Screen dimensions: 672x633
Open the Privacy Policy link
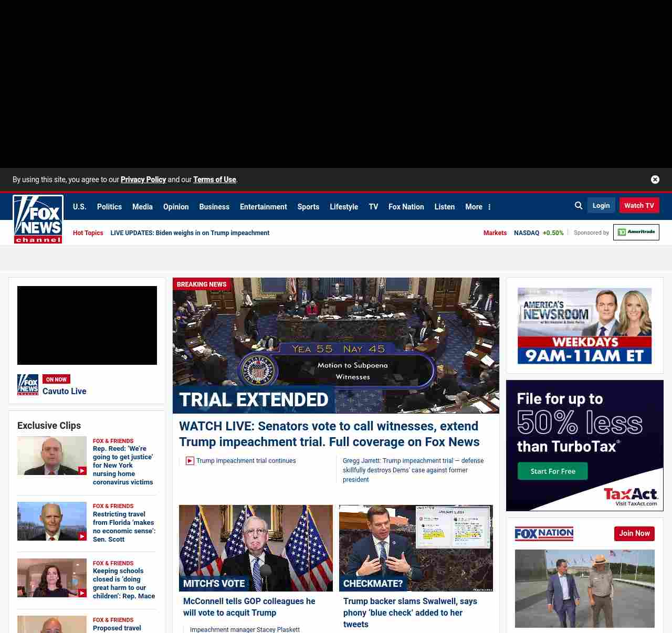coord(143,180)
